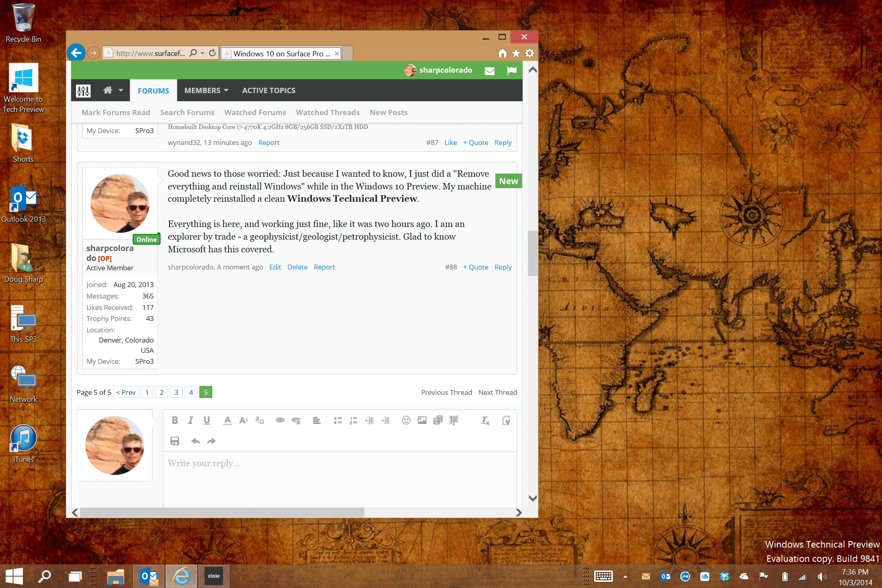
Task: Open Watched Threads
Action: [x=328, y=112]
